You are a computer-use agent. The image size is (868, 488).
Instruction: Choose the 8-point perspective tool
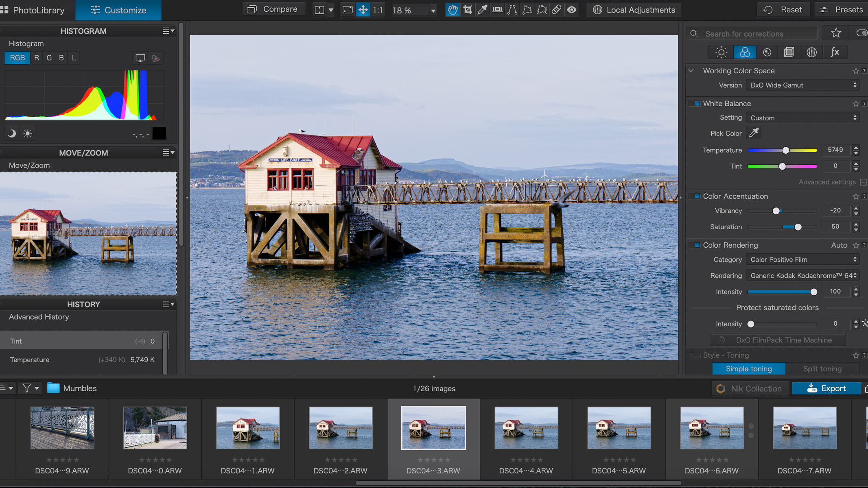click(542, 10)
